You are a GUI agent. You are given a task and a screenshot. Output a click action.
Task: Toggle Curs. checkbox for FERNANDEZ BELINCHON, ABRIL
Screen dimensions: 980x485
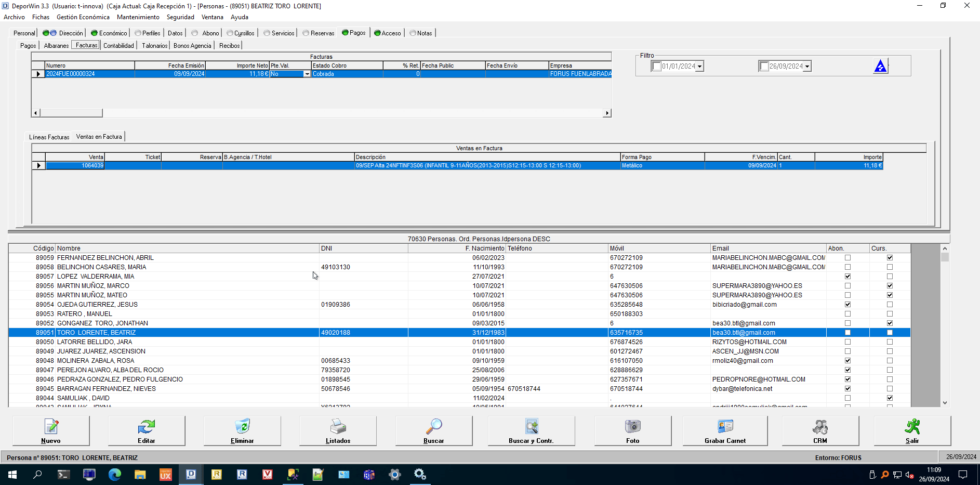tap(890, 258)
